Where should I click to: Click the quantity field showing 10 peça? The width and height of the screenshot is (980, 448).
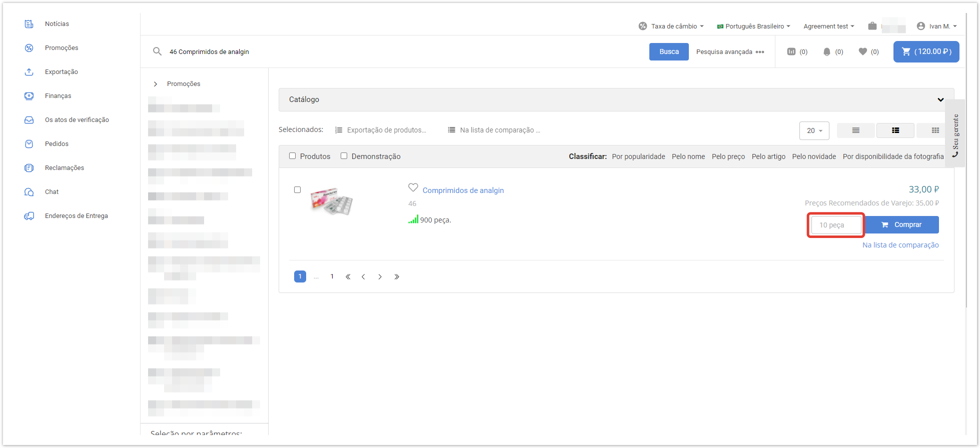click(x=836, y=225)
